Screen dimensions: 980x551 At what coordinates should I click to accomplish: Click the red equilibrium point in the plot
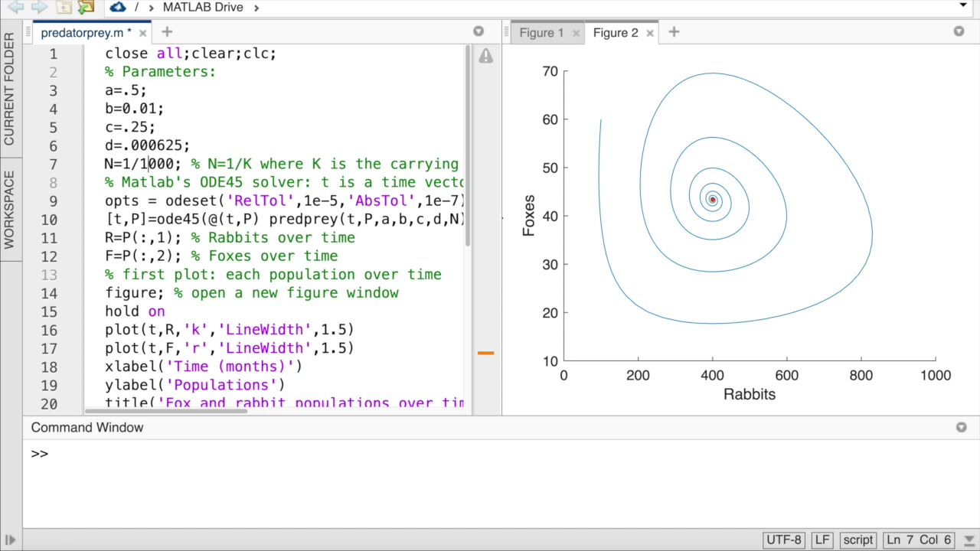point(713,200)
